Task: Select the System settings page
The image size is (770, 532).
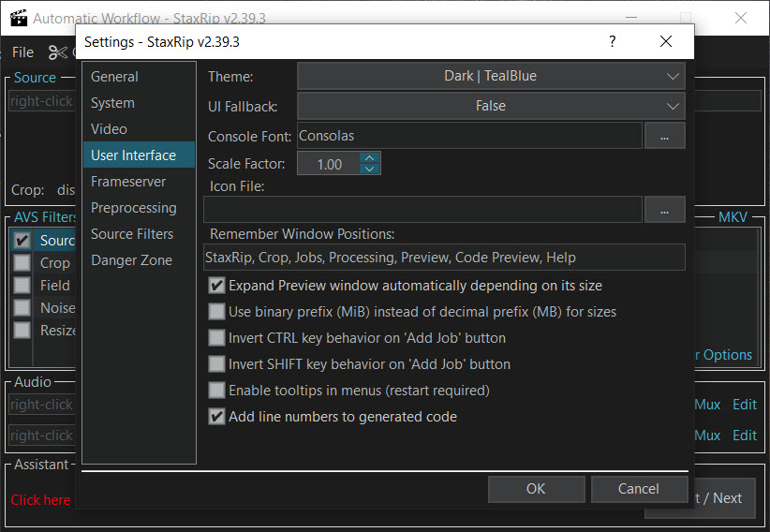Action: [139, 103]
